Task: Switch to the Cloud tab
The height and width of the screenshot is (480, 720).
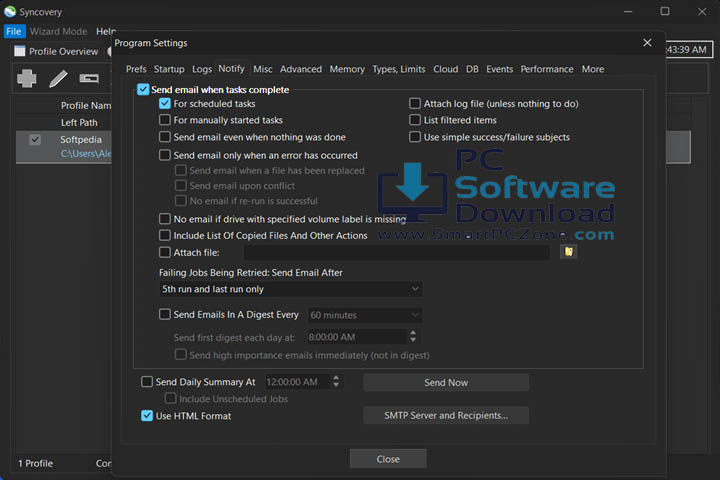Action: (x=445, y=69)
